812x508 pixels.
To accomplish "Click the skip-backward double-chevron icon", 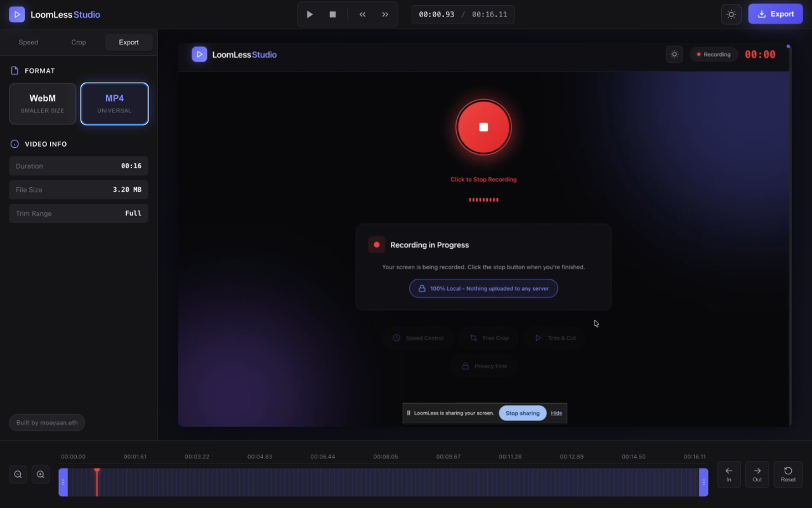I will (362, 14).
